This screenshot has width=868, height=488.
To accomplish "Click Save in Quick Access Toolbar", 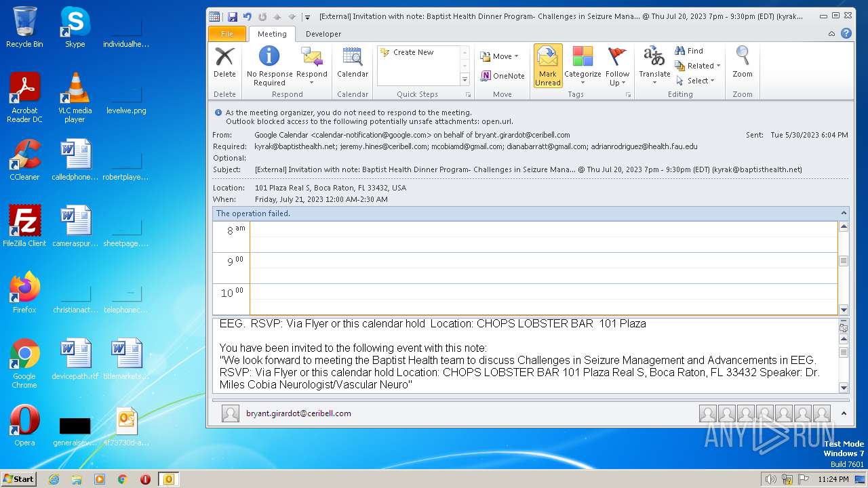I will click(x=233, y=16).
